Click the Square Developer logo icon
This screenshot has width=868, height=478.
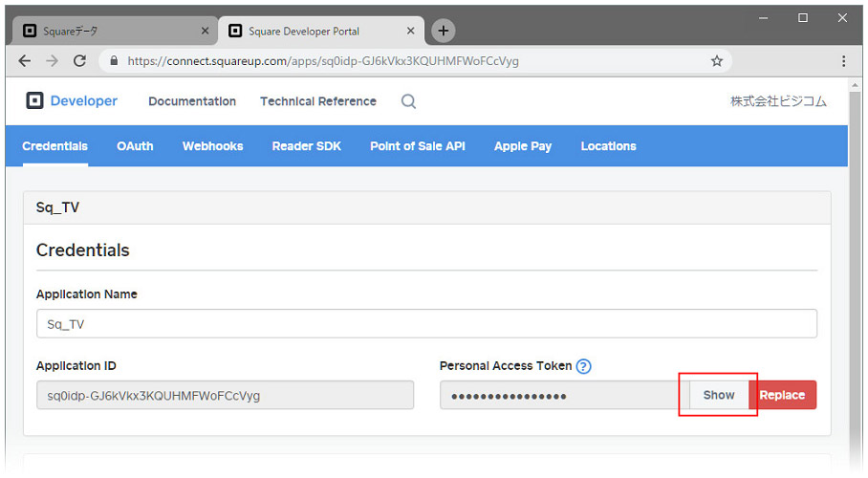pyautogui.click(x=34, y=100)
